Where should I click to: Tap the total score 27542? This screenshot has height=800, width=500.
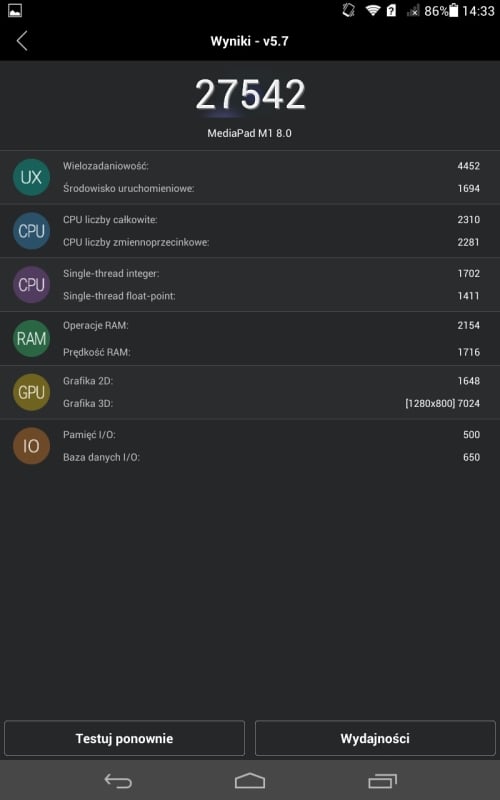[250, 95]
